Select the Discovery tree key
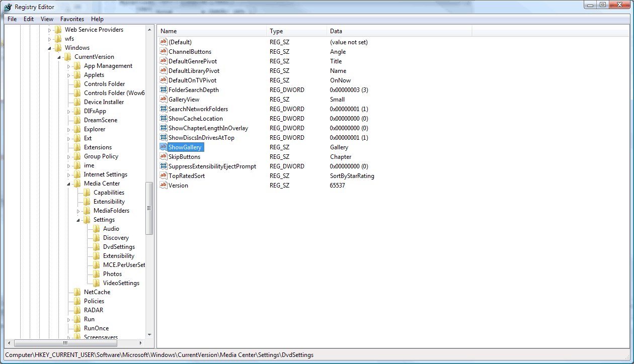 (x=116, y=238)
